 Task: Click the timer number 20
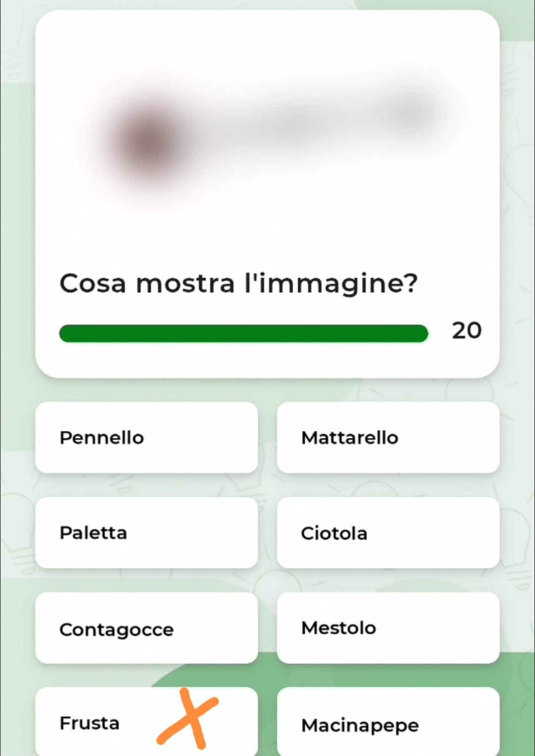click(466, 330)
